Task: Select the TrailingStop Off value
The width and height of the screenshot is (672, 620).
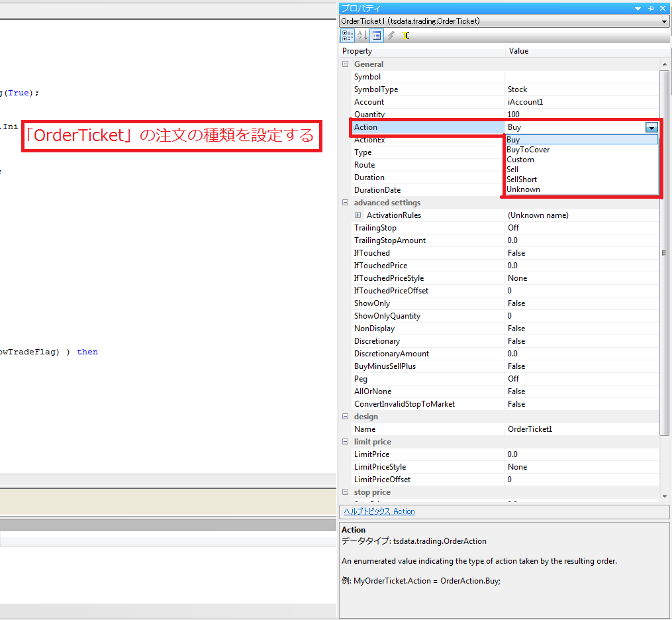Action: pyautogui.click(x=582, y=228)
